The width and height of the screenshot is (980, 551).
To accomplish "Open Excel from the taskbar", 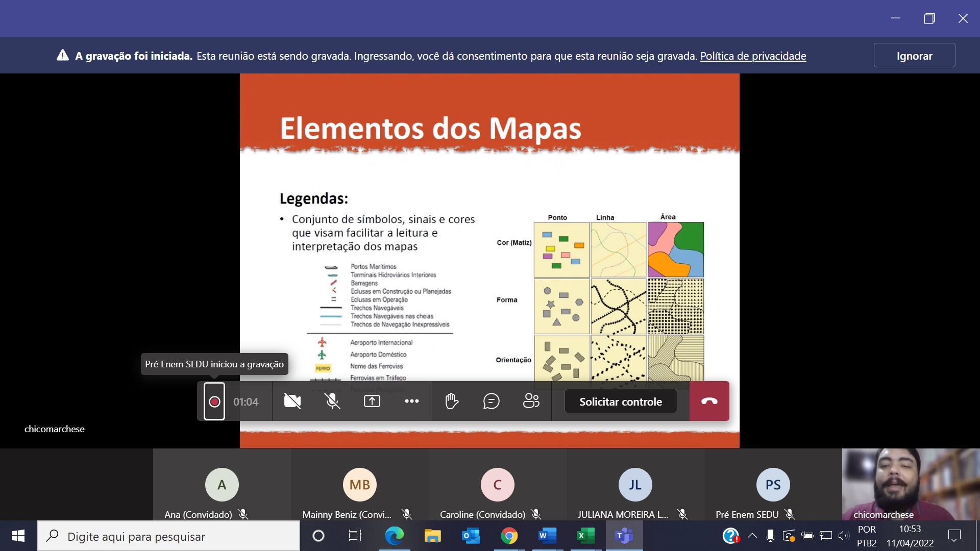I will point(585,536).
